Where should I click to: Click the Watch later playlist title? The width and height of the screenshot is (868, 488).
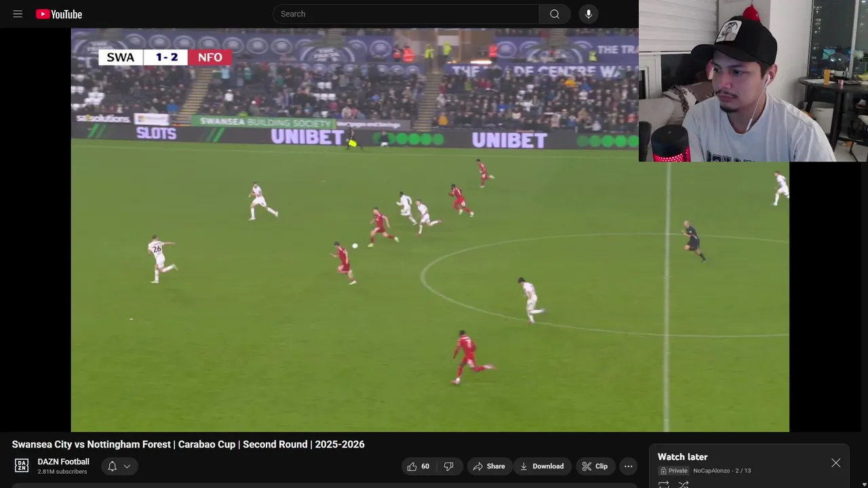pos(682,457)
